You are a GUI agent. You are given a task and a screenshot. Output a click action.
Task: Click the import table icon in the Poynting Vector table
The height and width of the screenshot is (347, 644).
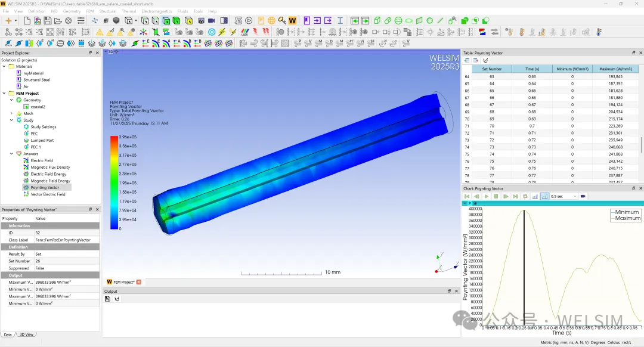coord(467,60)
